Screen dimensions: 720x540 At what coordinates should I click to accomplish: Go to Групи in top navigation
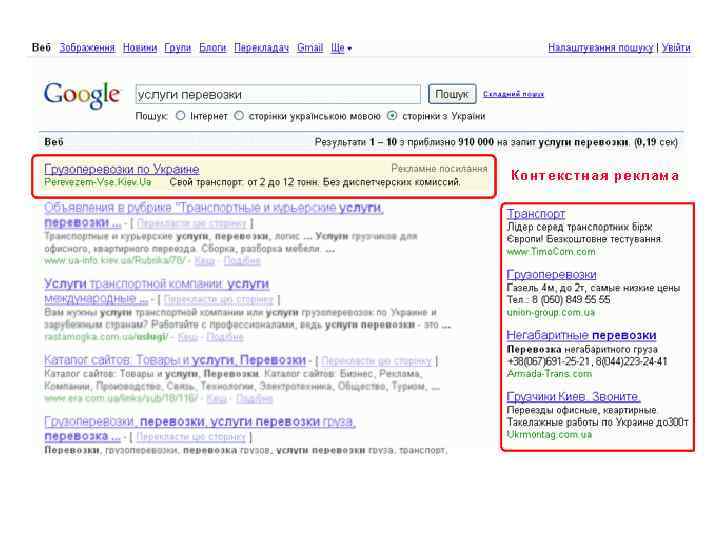click(178, 48)
